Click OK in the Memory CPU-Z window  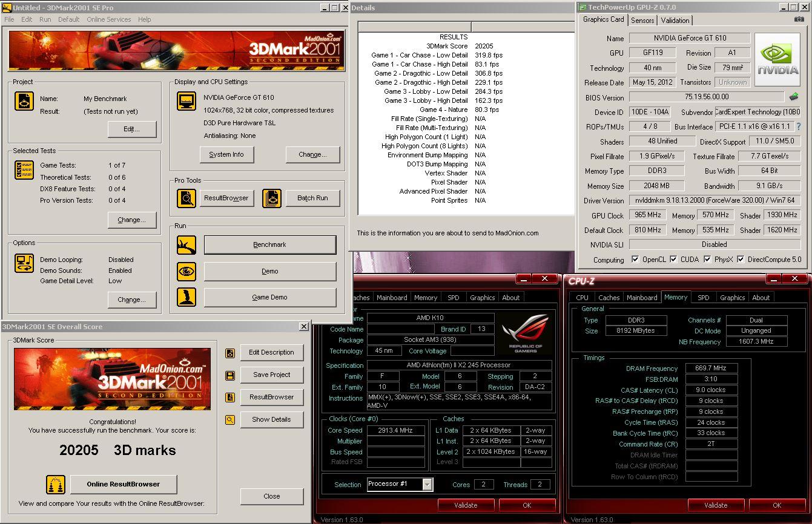pos(777,505)
